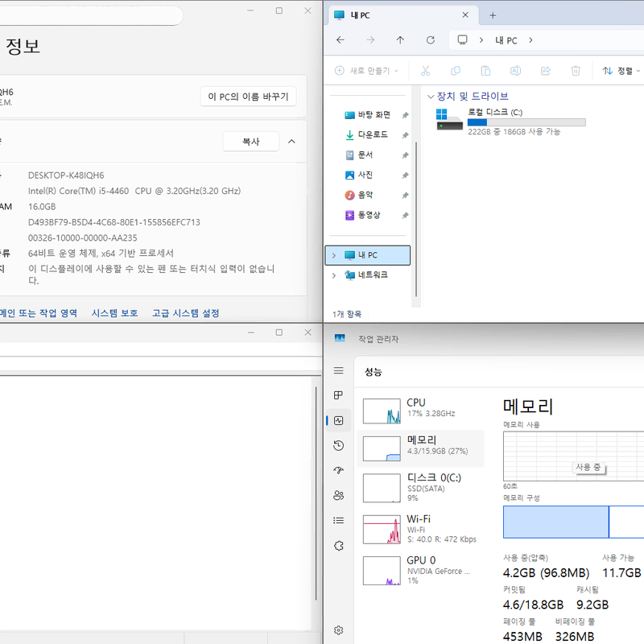Screen dimensions: 644x644
Task: Select Performance page icon in Task Manager
Action: pyautogui.click(x=338, y=420)
